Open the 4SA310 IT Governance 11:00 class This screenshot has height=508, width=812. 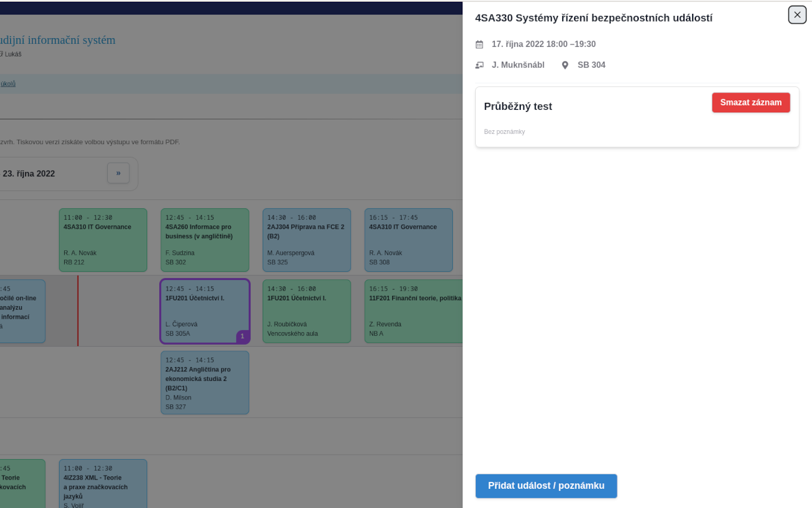[x=103, y=240]
